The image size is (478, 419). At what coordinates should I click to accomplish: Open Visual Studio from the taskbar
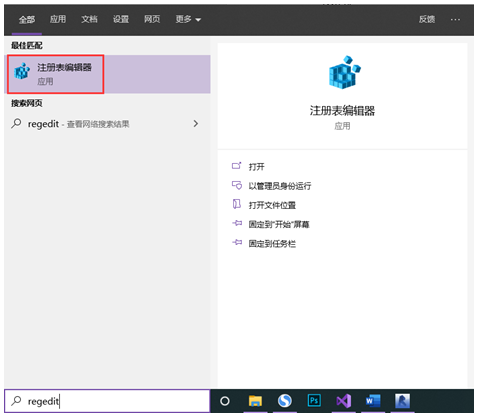point(344,401)
